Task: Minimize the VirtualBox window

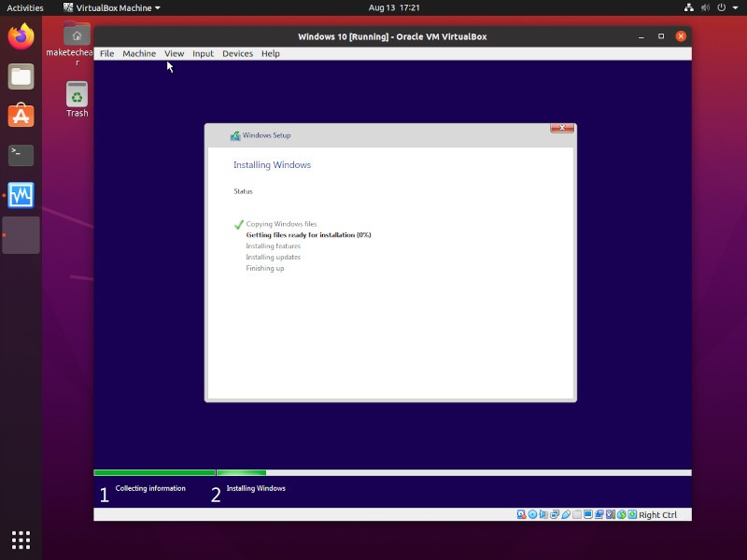Action: click(x=641, y=36)
